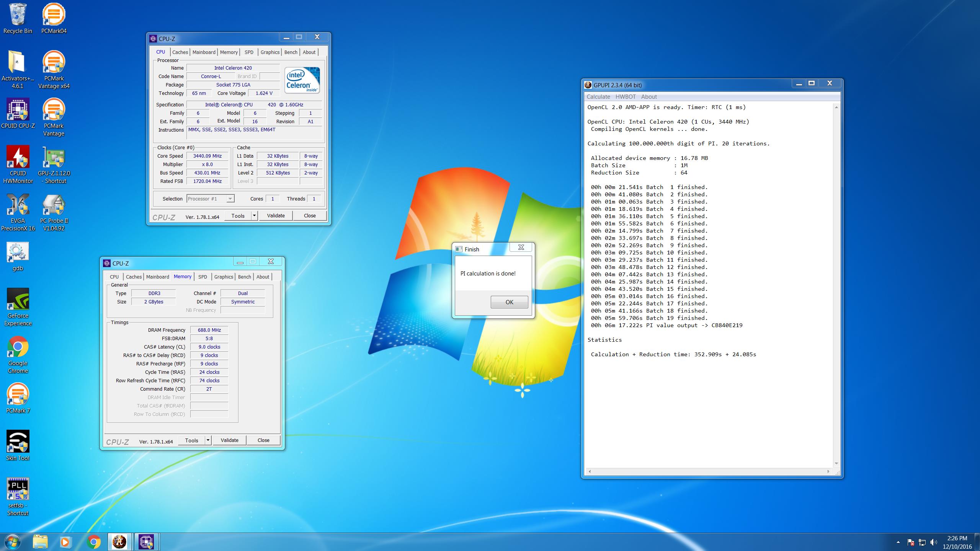Select the setfsb Shortcut icon
980x551 pixels.
pos(18,497)
